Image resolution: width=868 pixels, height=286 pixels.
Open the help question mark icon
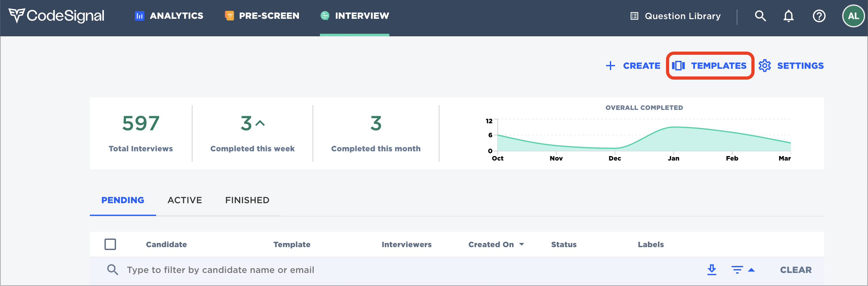[x=819, y=16]
